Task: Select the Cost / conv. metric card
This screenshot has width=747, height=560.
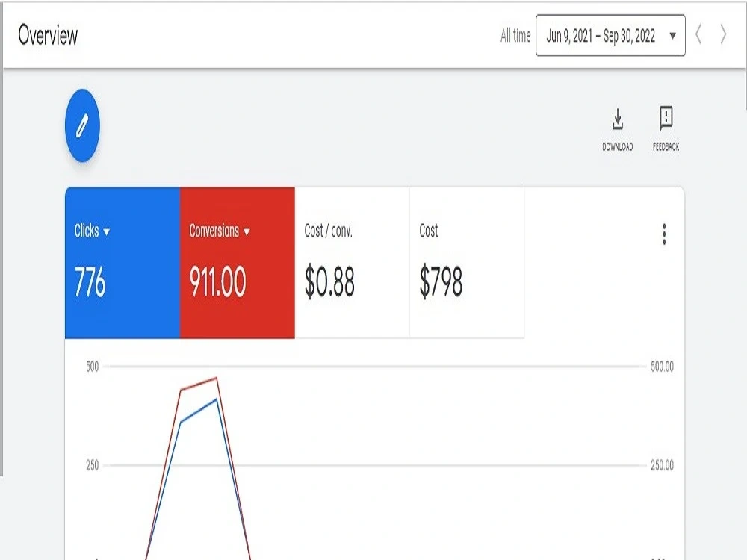Action: (352, 263)
